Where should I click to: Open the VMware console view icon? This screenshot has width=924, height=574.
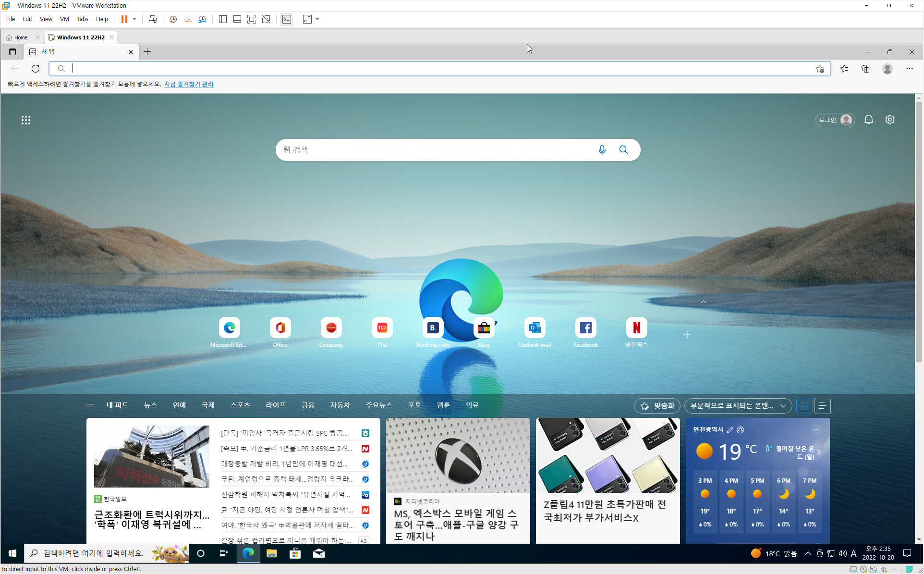(x=287, y=19)
